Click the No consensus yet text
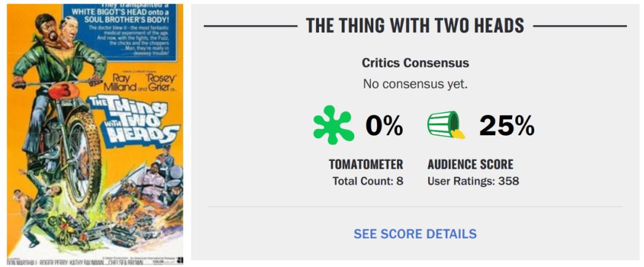 coord(415,84)
